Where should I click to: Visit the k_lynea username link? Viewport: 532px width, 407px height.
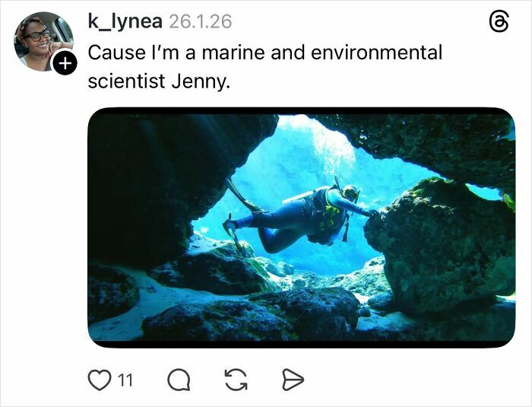click(x=125, y=21)
